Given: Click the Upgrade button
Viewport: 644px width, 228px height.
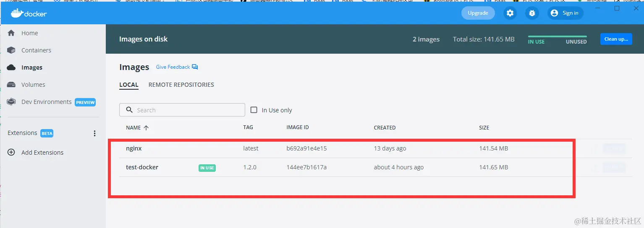Looking at the screenshot, I should click(x=478, y=13).
